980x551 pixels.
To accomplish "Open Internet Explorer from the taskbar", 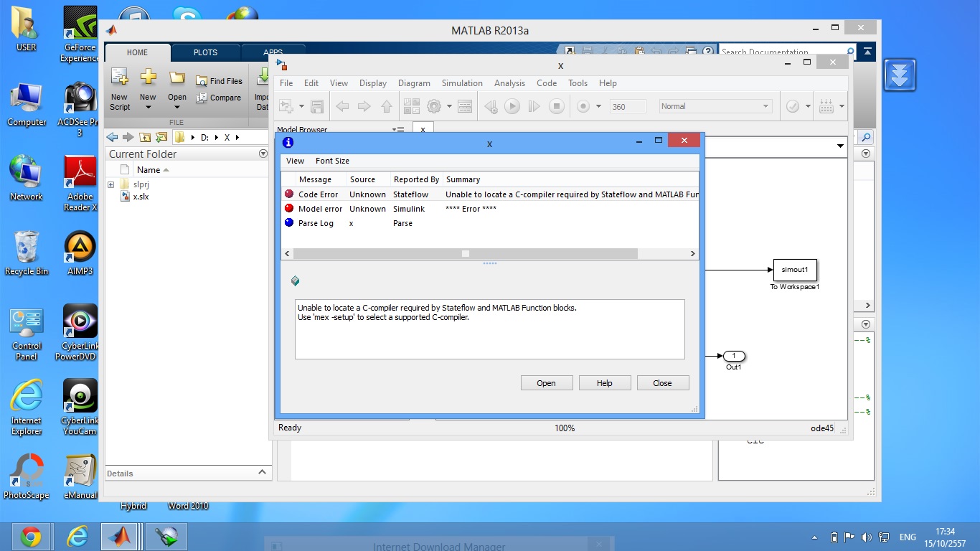I will pos(77,536).
